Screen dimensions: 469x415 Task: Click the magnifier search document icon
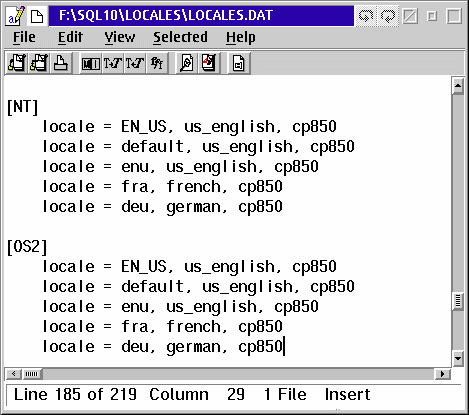click(x=187, y=63)
